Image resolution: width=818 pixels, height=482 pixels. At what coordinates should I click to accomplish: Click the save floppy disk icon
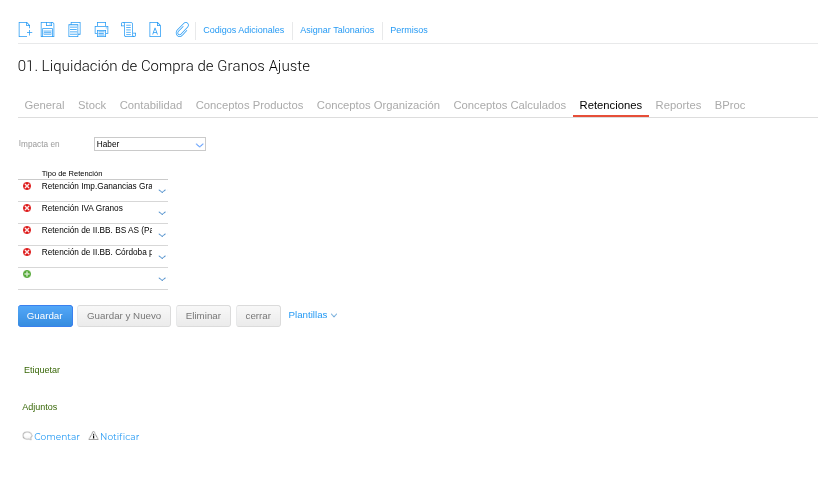pyautogui.click(x=47, y=30)
